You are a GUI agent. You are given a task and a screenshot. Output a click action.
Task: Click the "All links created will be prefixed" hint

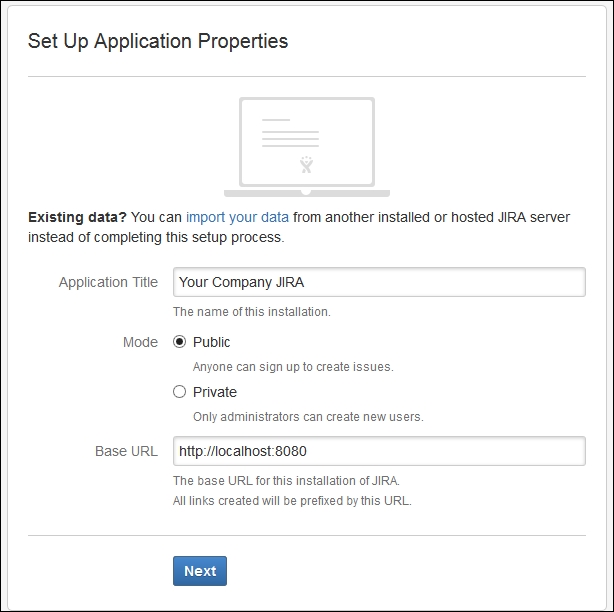(292, 500)
